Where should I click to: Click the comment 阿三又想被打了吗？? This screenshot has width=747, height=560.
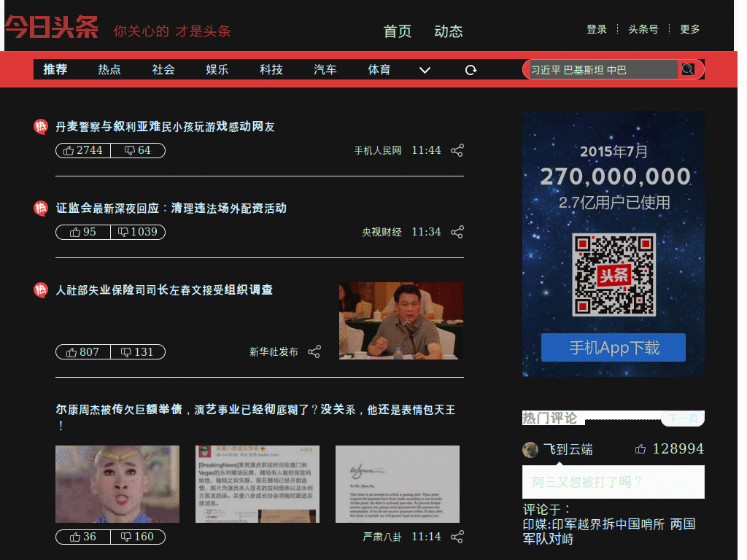click(613, 482)
